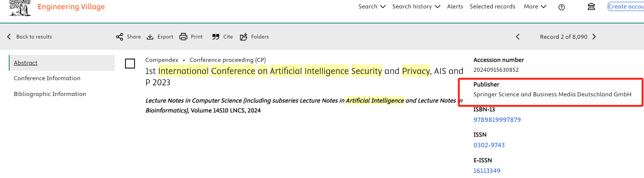Image resolution: width=644 pixels, height=178 pixels.
Task: Go to previous record arrow
Action: tap(518, 37)
